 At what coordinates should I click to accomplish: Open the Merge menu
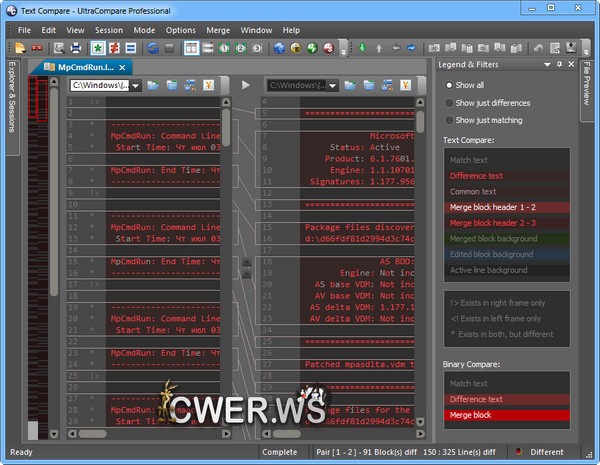[217, 30]
